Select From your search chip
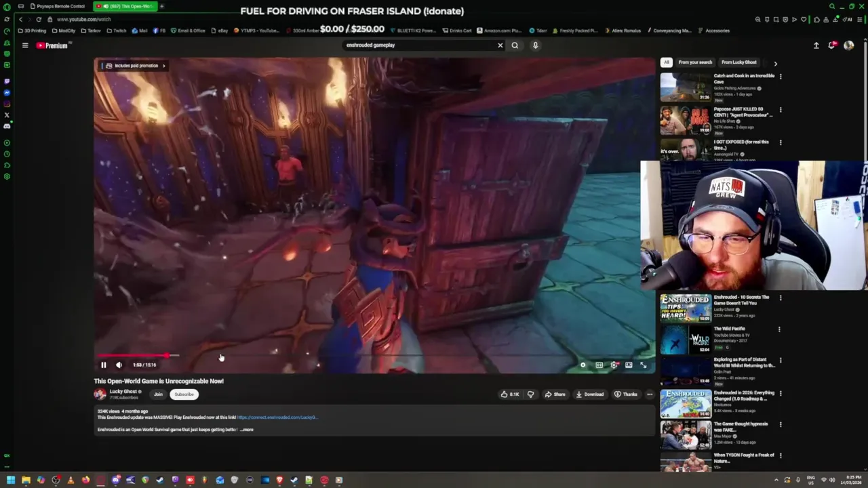868x488 pixels. coord(695,62)
